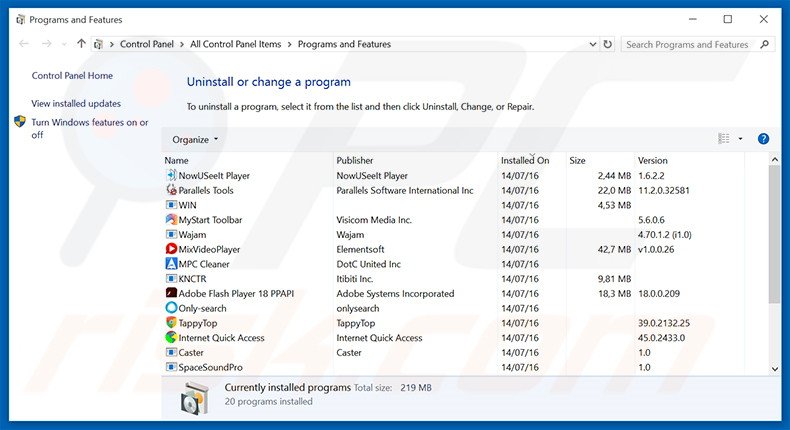Click the forward navigation arrow
790x430 pixels.
point(46,44)
